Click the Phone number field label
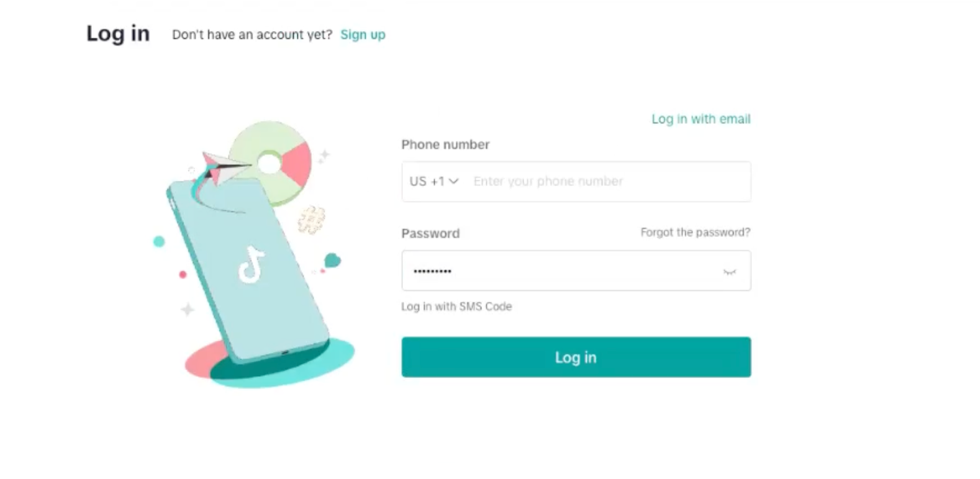 (445, 145)
